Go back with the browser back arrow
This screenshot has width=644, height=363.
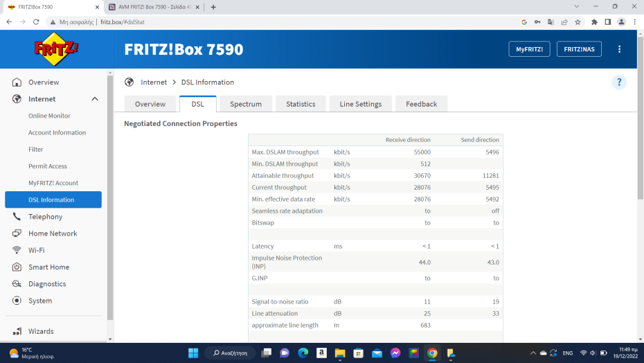click(x=9, y=22)
